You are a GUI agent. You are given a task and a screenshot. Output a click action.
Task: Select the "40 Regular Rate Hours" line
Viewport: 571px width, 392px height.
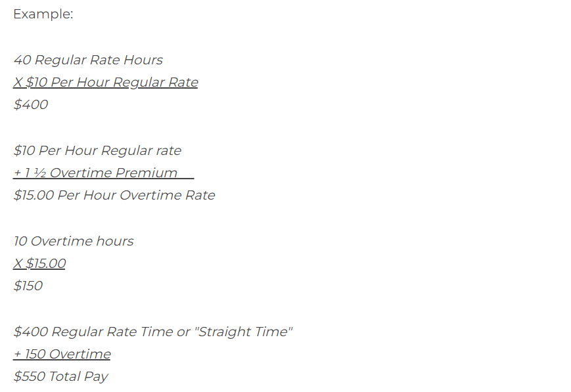[87, 60]
